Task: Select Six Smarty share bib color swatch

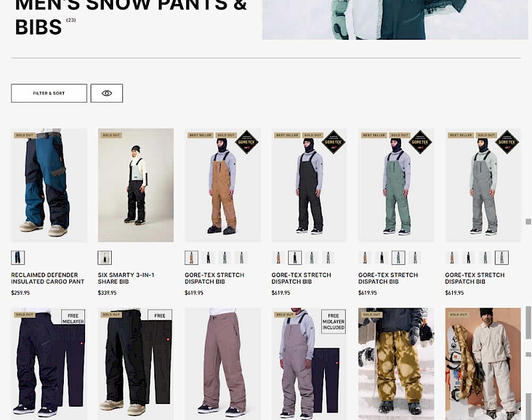Action: (104, 258)
